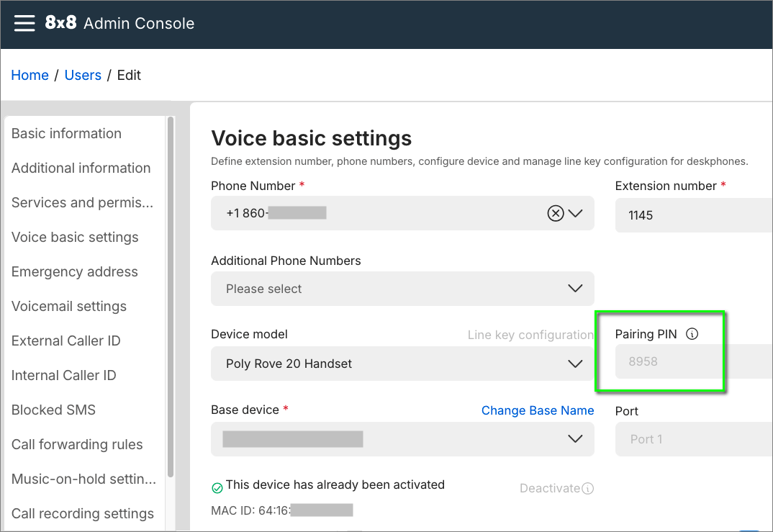Image resolution: width=773 pixels, height=532 pixels.
Task: Select Voicemail settings in sidebar
Action: [x=69, y=306]
